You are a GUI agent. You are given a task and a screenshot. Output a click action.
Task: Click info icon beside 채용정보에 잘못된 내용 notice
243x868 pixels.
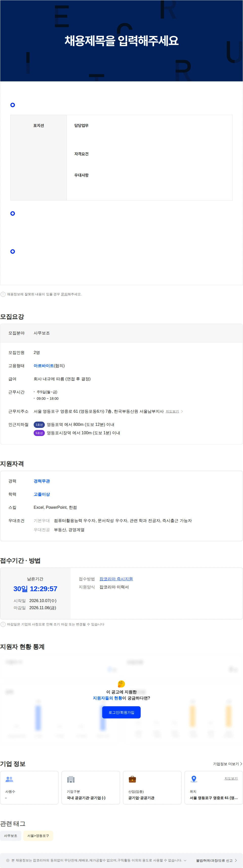[3, 294]
